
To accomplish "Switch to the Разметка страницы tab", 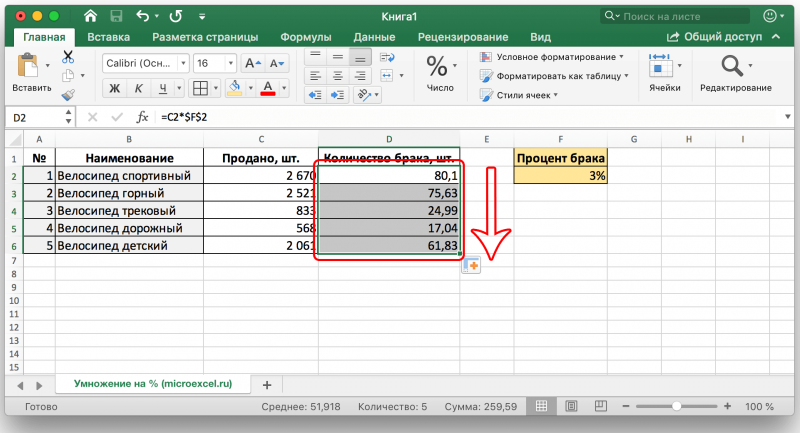I will [x=205, y=37].
